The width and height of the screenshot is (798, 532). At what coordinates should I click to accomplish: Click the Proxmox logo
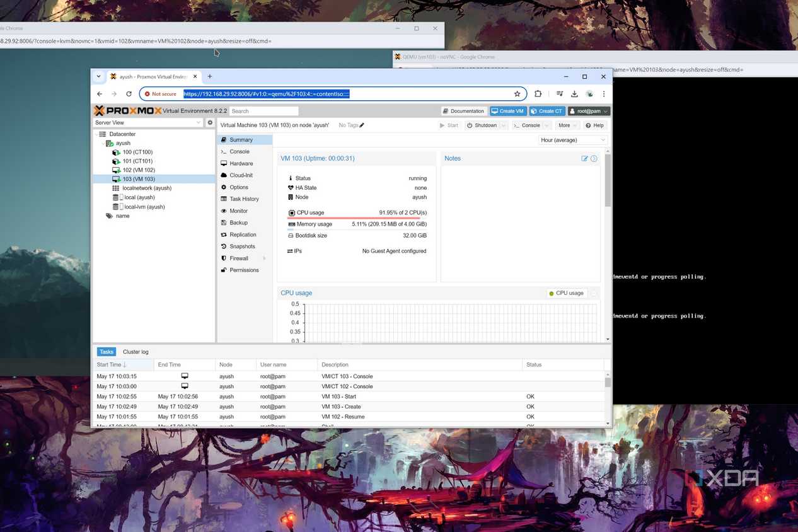(127, 111)
